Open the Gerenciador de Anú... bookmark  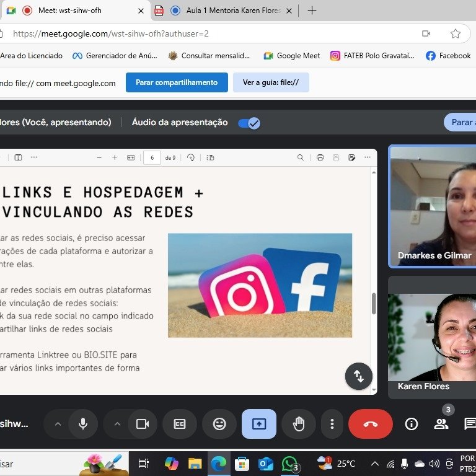(115, 56)
